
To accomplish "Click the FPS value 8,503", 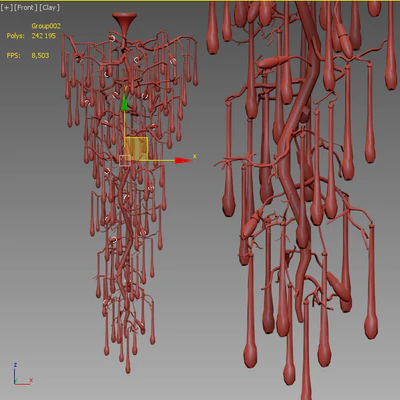I will (x=40, y=56).
